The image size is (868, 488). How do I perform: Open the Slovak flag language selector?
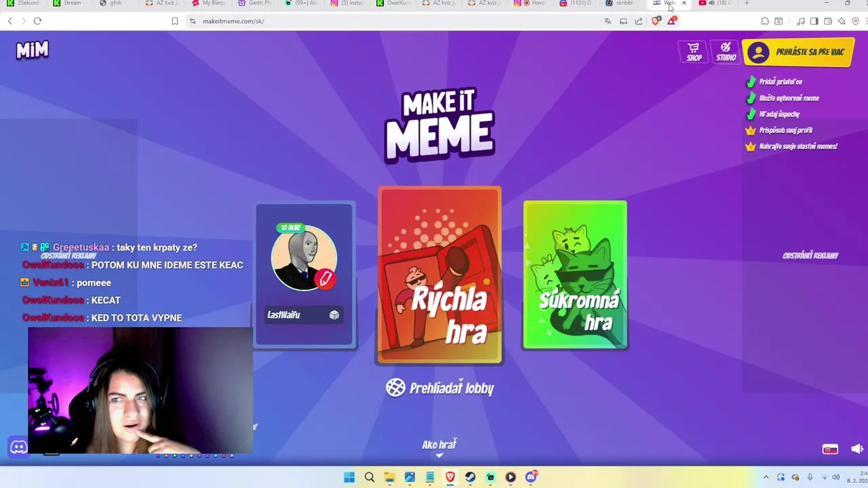coord(830,449)
